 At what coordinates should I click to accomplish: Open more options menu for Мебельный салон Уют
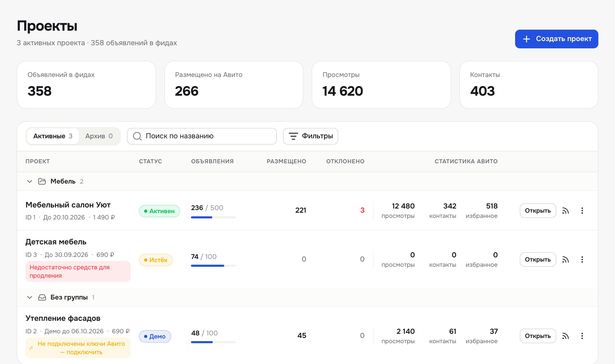pyautogui.click(x=582, y=211)
